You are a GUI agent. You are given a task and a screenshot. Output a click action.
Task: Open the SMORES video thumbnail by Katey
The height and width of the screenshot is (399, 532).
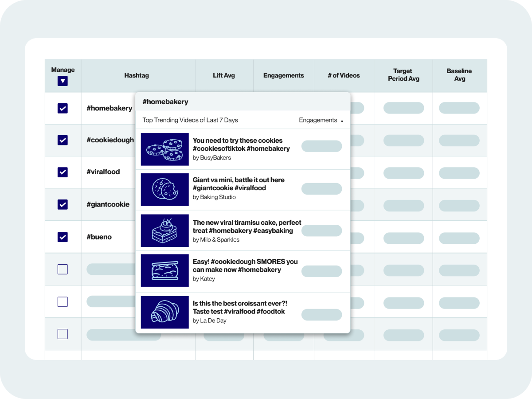(164, 270)
